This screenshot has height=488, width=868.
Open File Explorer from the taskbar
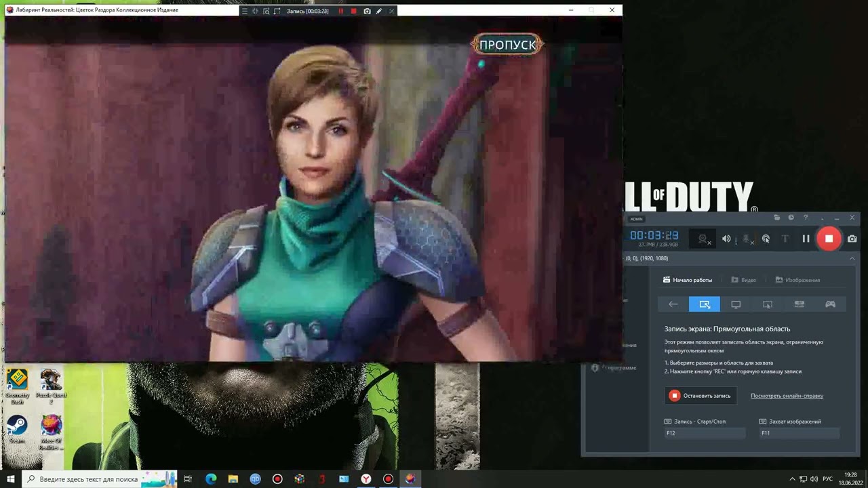point(233,479)
